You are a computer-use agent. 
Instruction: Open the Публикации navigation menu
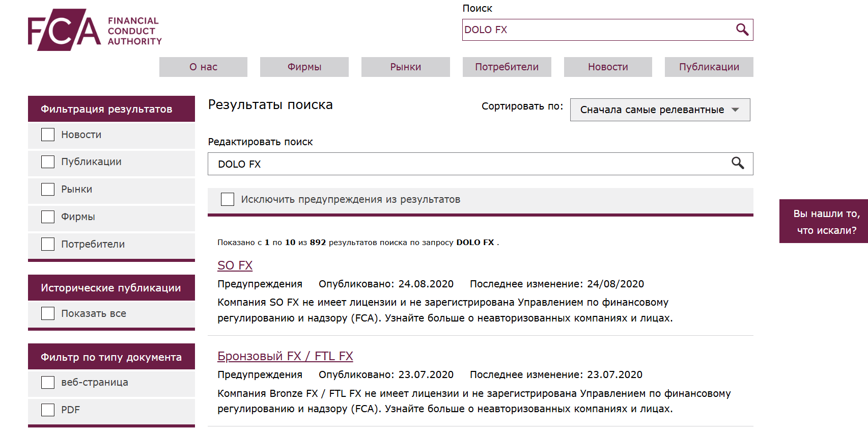709,67
